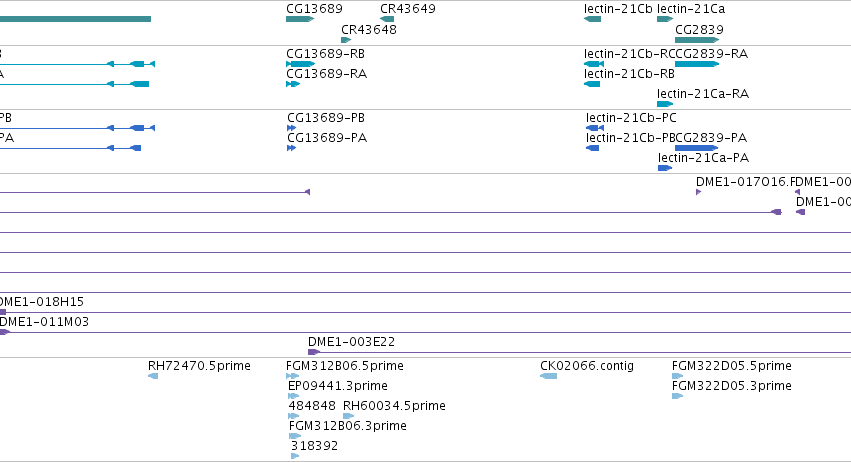Click the EP09441.3prime EST label
The width and height of the screenshot is (851, 462).
pyautogui.click(x=338, y=386)
